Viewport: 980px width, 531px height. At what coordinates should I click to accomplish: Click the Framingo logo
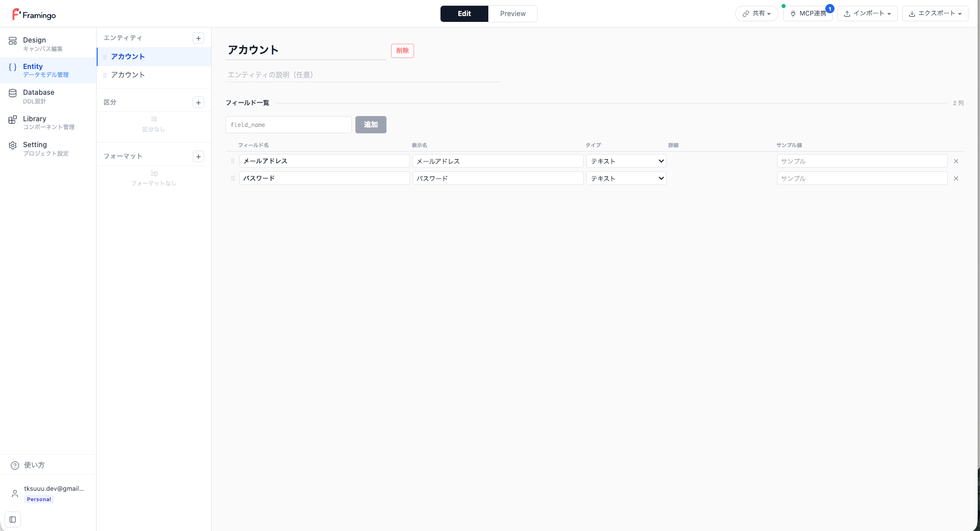pyautogui.click(x=34, y=14)
